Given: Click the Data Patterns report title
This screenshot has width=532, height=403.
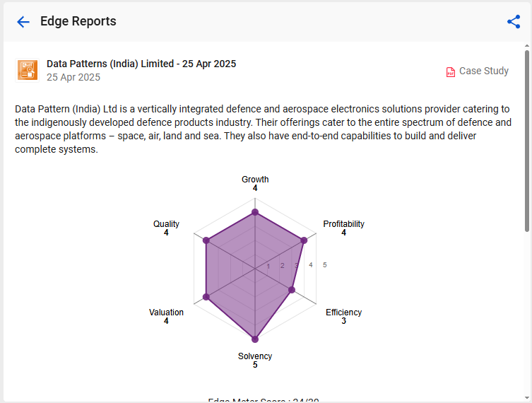Looking at the screenshot, I should click(141, 64).
